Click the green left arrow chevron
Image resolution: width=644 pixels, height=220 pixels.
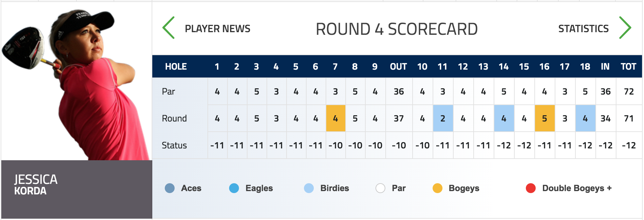[x=169, y=28]
